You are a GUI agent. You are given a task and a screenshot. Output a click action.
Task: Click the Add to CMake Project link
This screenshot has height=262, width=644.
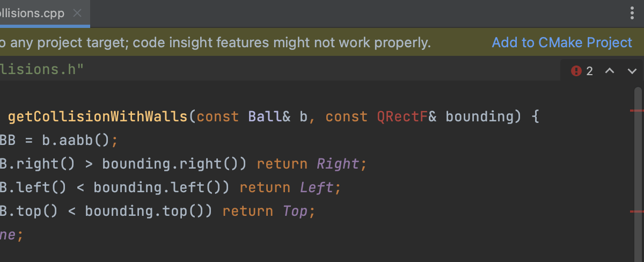click(x=562, y=42)
